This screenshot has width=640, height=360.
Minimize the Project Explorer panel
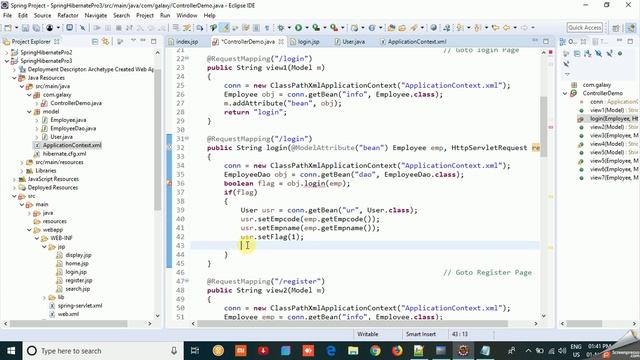143,41
